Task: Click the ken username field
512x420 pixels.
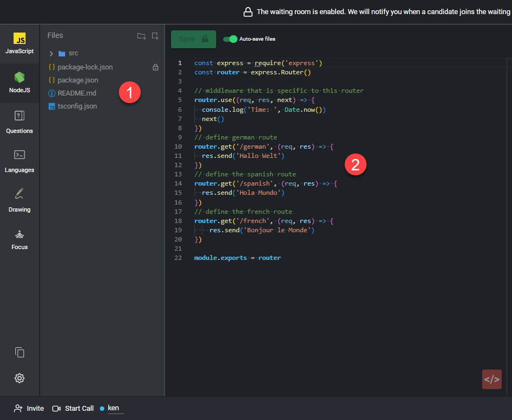Action: coord(115,408)
